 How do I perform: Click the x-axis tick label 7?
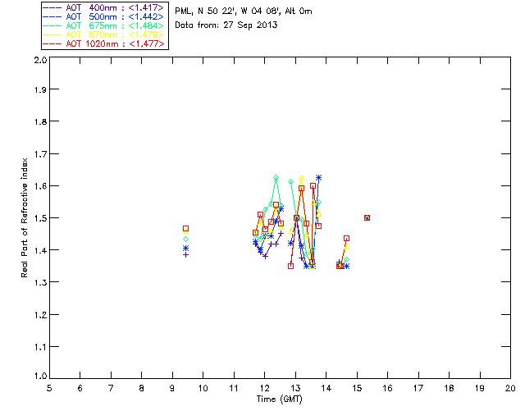[111, 388]
